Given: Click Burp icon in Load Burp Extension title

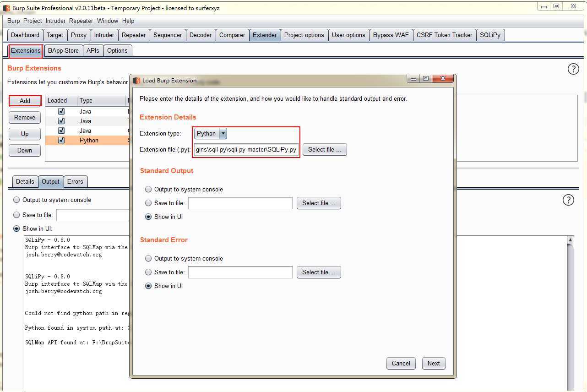Looking at the screenshot, I should coord(136,80).
